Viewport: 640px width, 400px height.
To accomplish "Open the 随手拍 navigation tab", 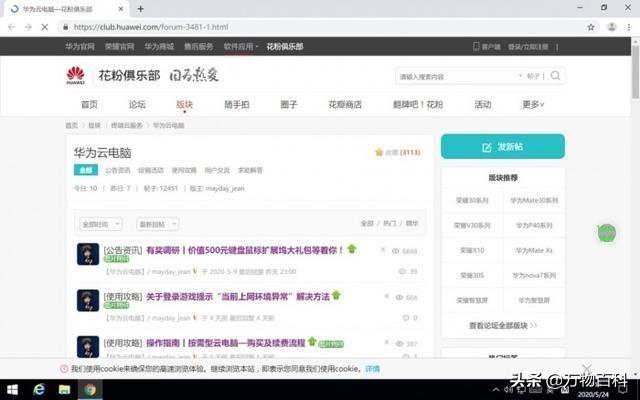I will tap(237, 104).
